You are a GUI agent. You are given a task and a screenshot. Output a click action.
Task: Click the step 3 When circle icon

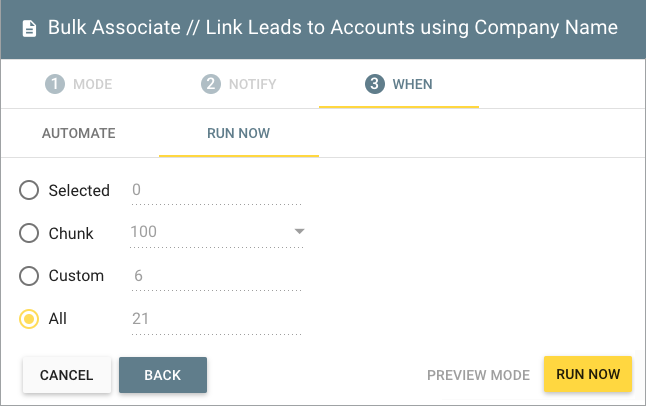click(x=375, y=84)
